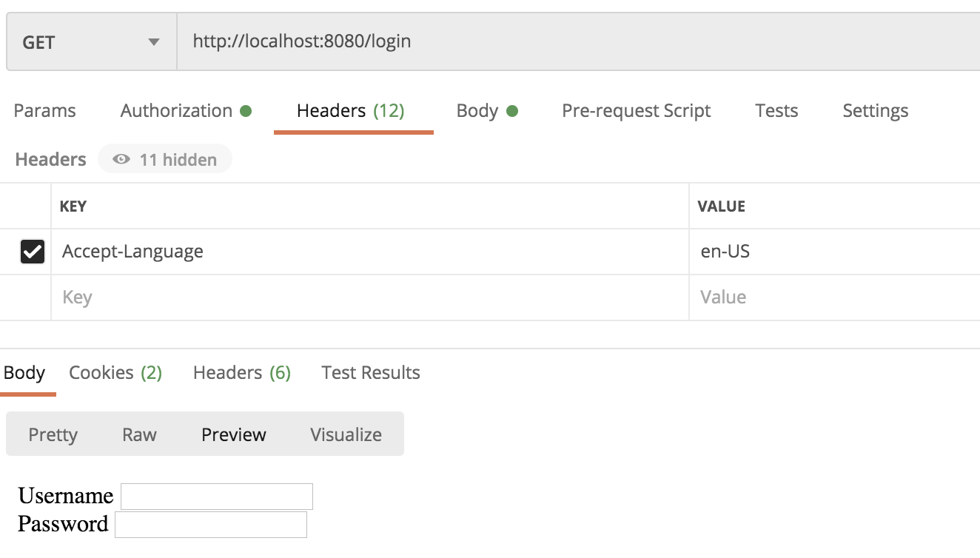Open the Authorization tab
This screenshot has height=558, width=980.
coord(185,111)
